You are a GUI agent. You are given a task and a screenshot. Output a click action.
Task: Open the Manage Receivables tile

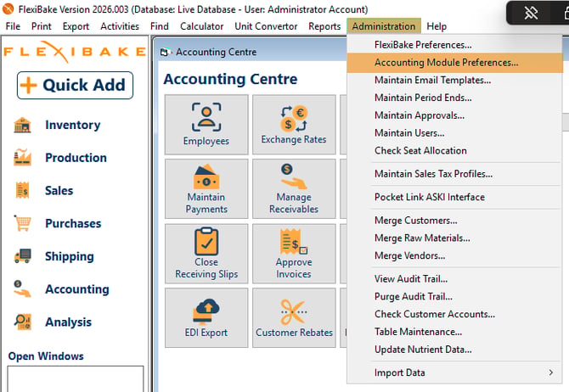click(294, 188)
